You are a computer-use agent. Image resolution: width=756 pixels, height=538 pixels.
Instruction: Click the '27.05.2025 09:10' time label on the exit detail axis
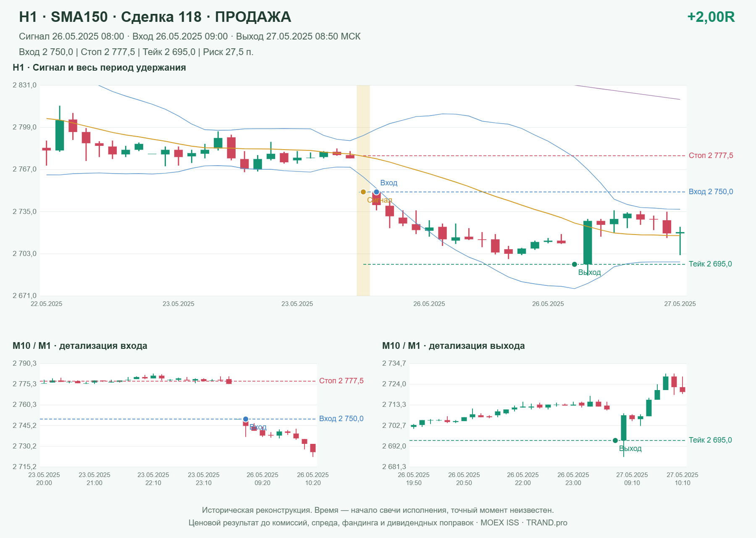(632, 479)
